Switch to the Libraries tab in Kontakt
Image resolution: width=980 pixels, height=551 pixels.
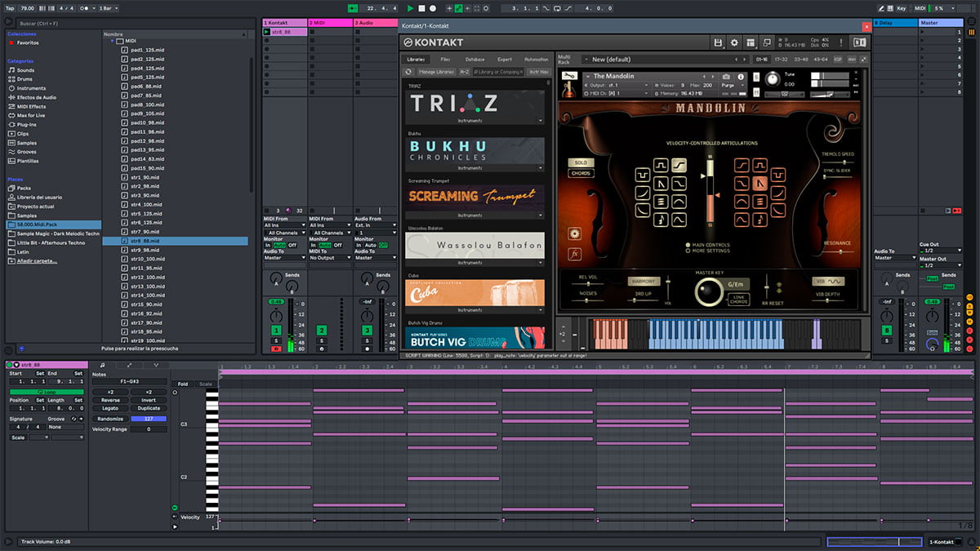[416, 60]
